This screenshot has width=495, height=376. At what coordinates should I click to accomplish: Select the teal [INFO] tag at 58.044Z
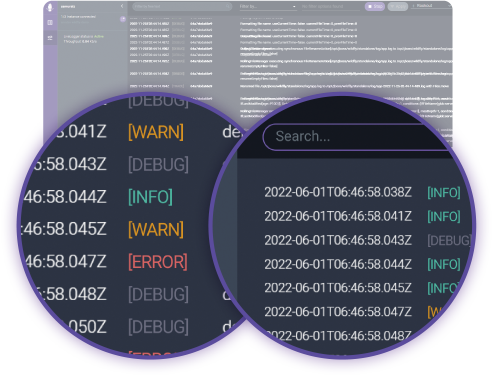[150, 197]
